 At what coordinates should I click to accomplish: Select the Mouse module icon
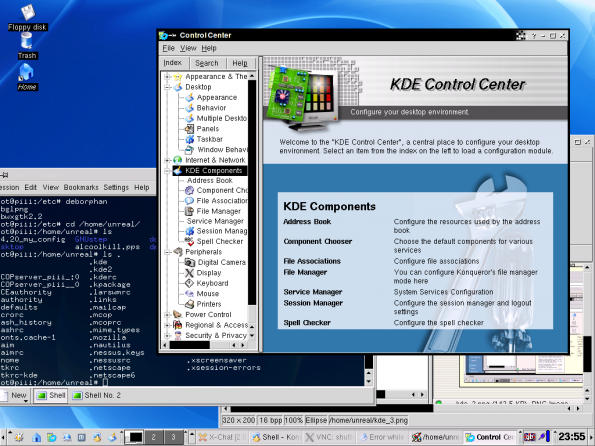coord(189,293)
